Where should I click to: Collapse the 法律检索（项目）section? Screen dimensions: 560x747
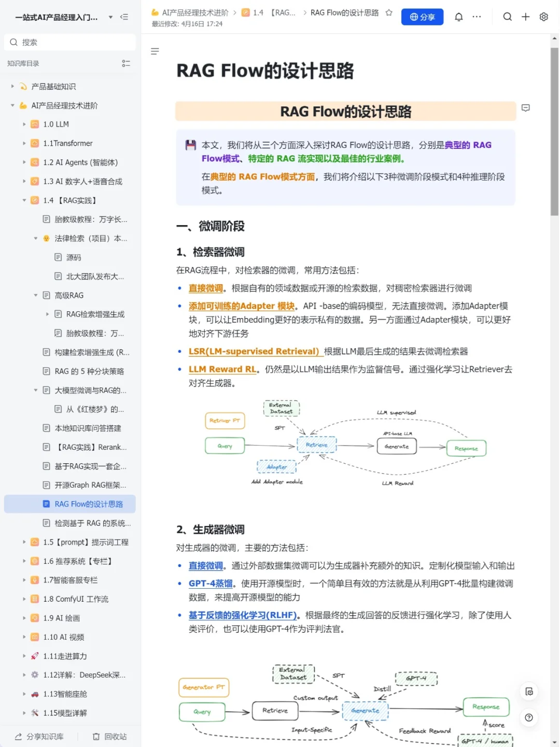pyautogui.click(x=35, y=238)
